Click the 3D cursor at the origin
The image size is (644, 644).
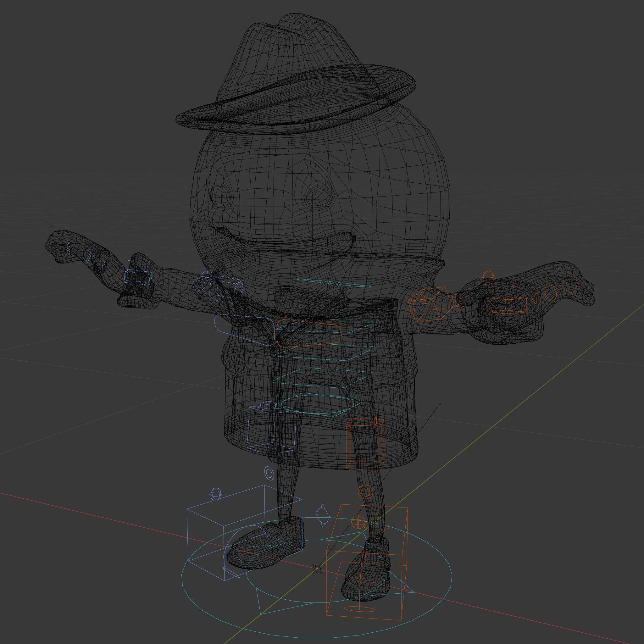pos(317,569)
